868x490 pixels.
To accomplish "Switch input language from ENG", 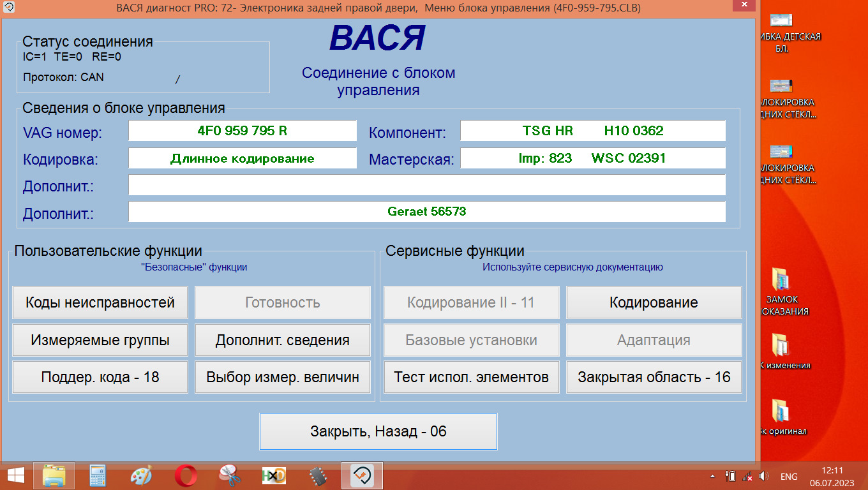I will (x=789, y=476).
